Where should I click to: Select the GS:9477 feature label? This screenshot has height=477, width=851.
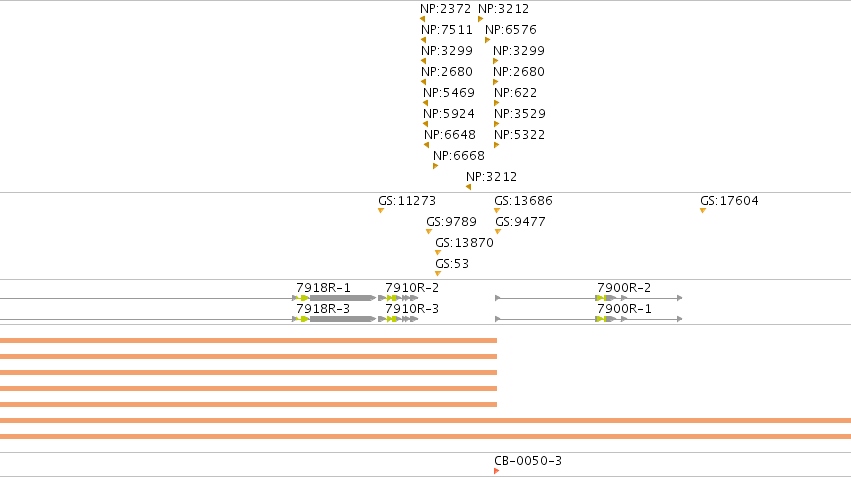coord(520,222)
